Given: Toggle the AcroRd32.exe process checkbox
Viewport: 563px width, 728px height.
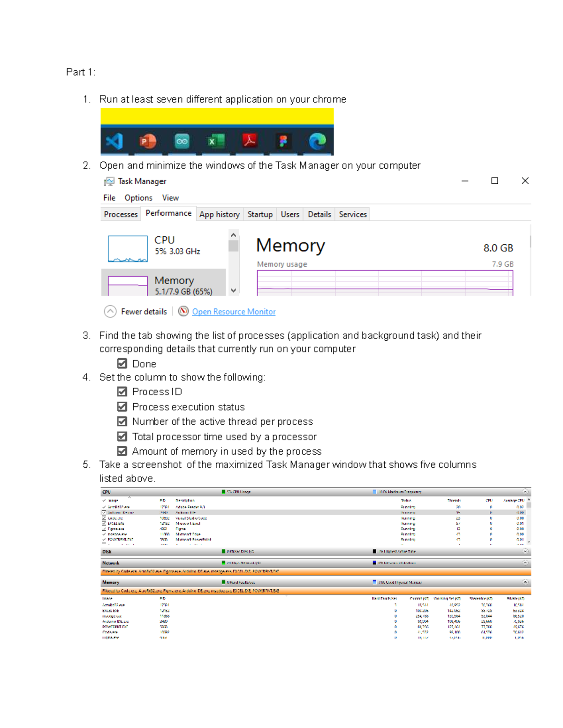Looking at the screenshot, I should click(x=104, y=507).
